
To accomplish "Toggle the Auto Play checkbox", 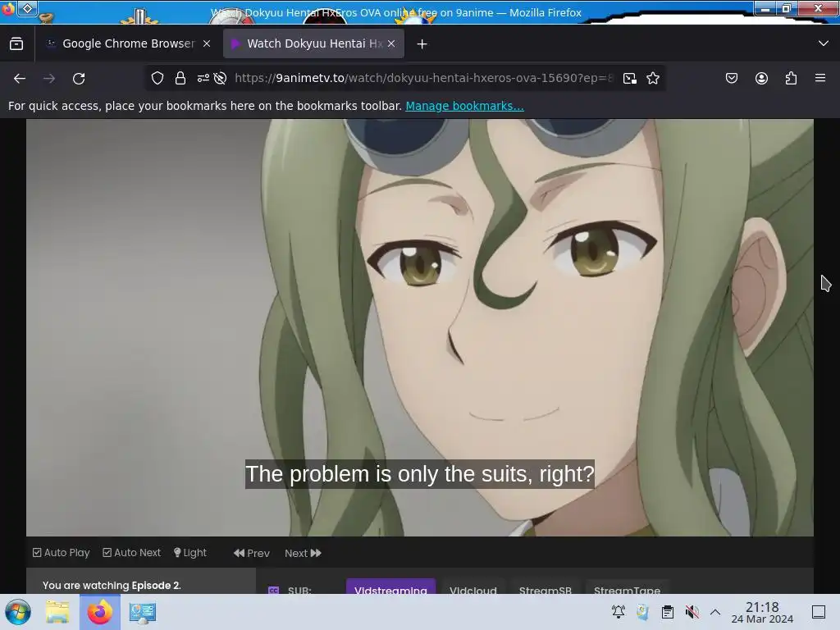I will [x=61, y=552].
